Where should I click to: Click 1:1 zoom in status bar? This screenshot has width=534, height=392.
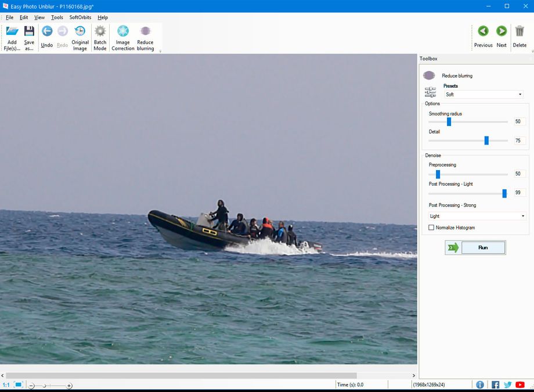(6, 384)
